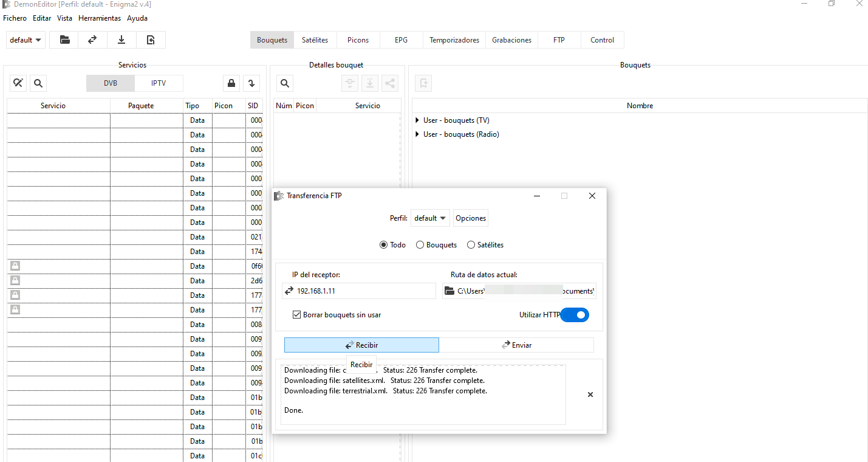Select the Bouquets radio button
This screenshot has width=868, height=462.
tap(420, 245)
